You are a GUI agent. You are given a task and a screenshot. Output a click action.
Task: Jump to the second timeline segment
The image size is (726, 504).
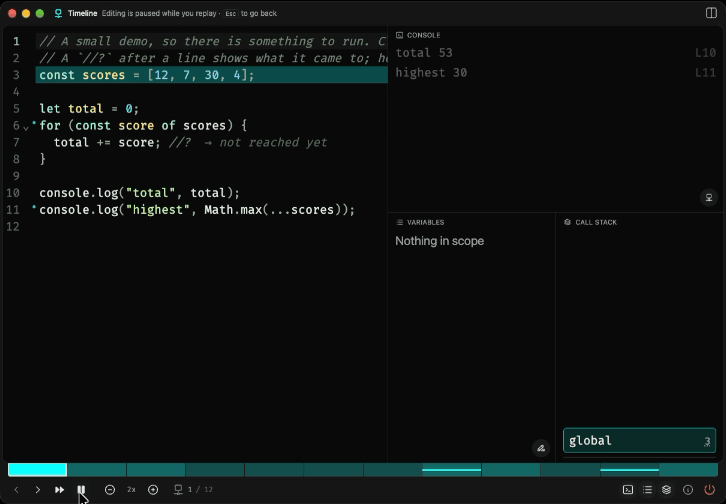(97, 470)
